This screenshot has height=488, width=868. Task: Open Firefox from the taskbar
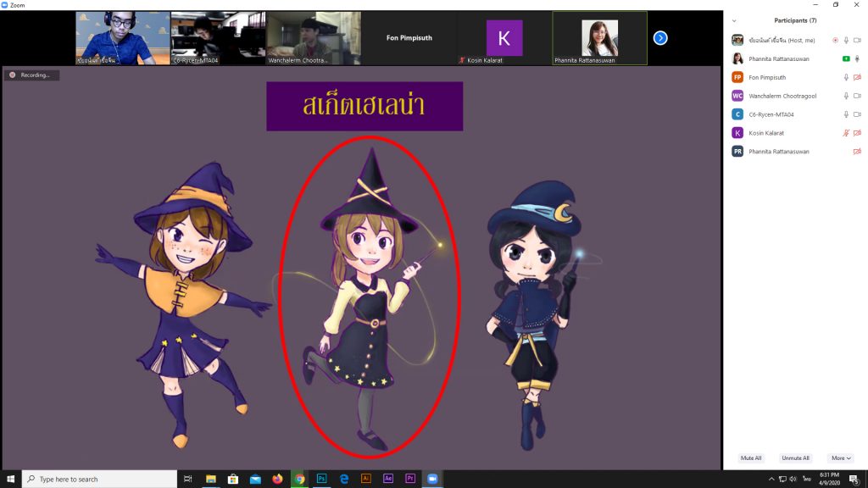[x=277, y=479]
